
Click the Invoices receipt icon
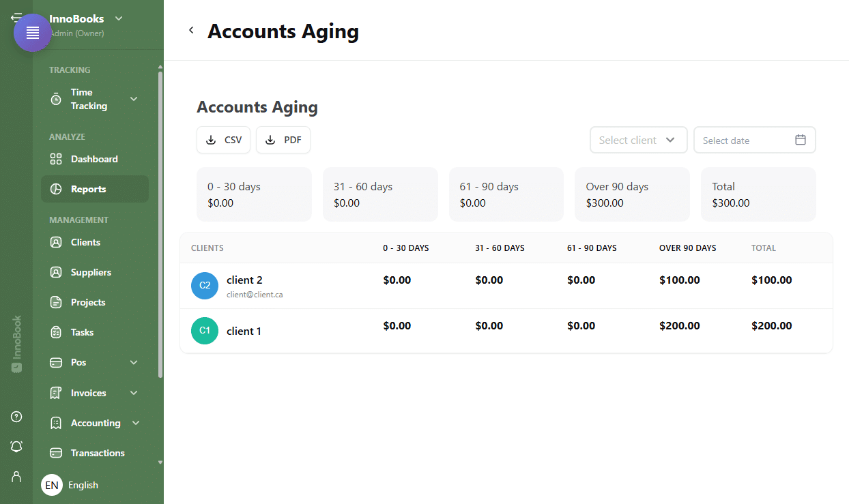(56, 393)
